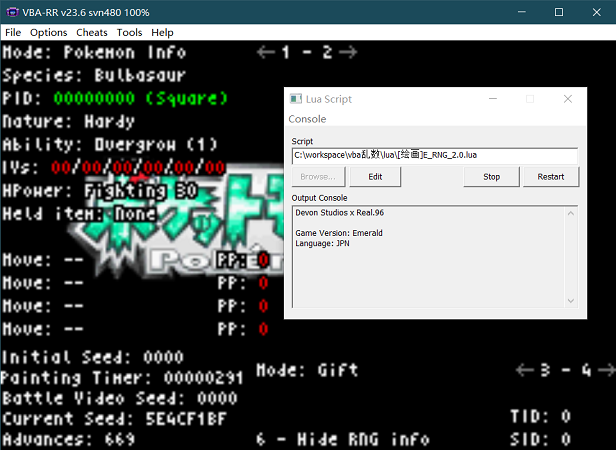616x450 pixels.
Task: Minimize the Lua Script window
Action: (x=493, y=99)
